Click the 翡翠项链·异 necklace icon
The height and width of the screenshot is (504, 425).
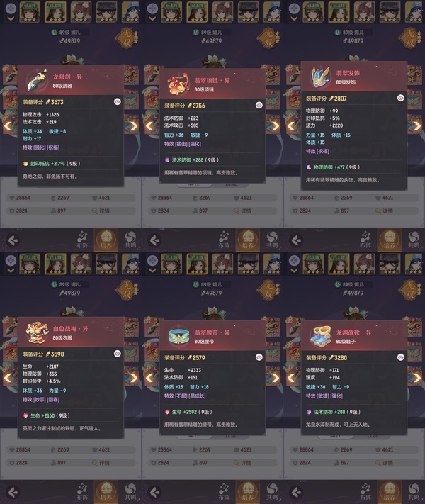coord(178,84)
